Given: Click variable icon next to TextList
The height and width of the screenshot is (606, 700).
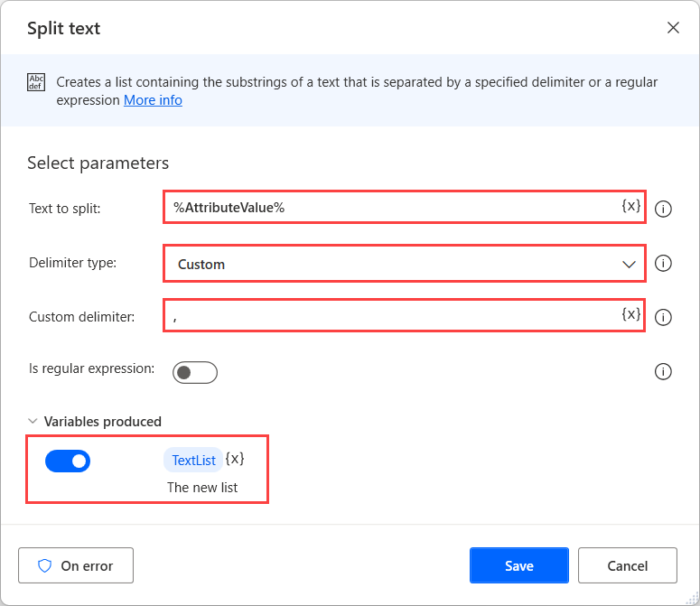Looking at the screenshot, I should 235,459.
